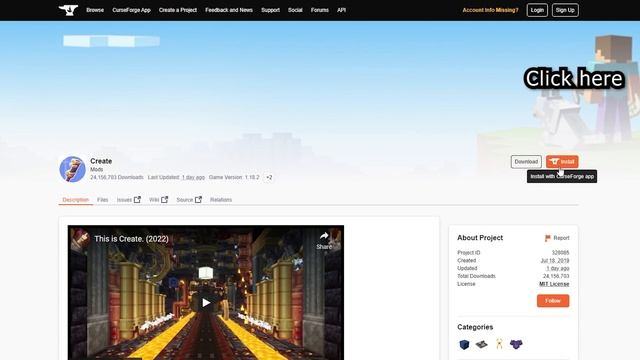Open the MIT License link
Viewport: 640px width, 360px height.
pos(554,284)
